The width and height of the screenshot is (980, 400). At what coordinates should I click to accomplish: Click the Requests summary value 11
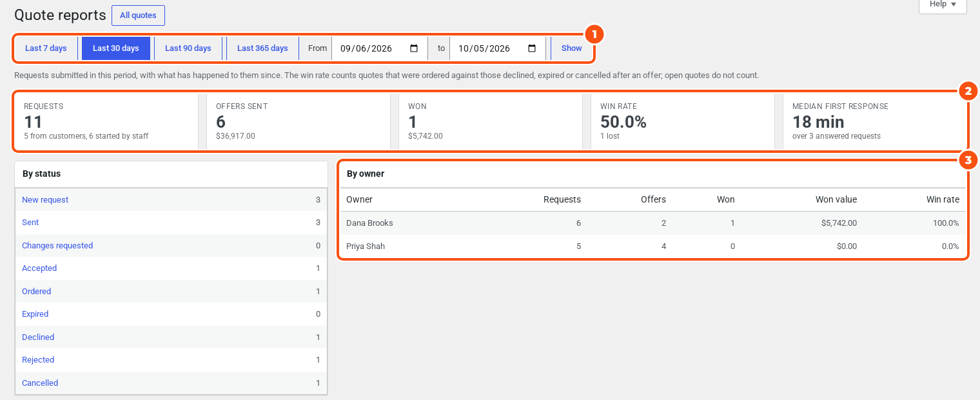(33, 122)
